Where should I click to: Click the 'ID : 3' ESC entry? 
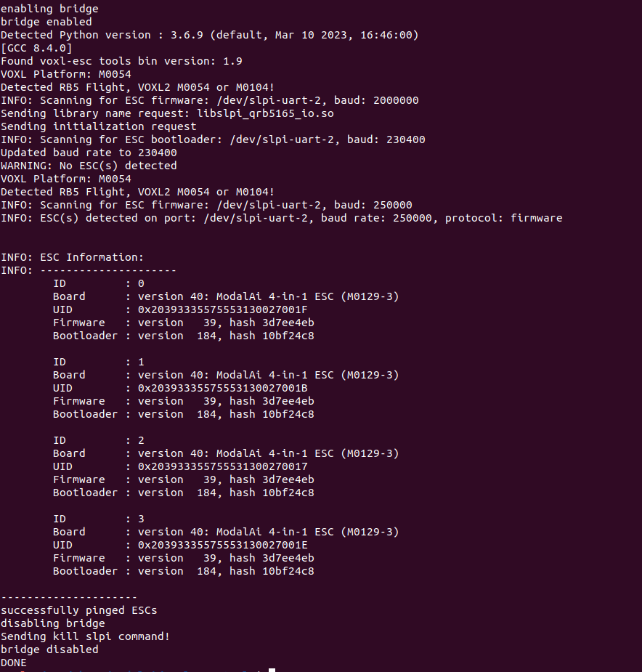point(99,519)
